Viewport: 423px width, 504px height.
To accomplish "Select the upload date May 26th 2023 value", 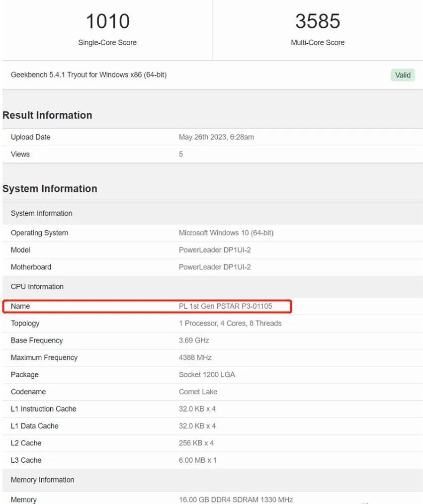I will click(x=216, y=137).
